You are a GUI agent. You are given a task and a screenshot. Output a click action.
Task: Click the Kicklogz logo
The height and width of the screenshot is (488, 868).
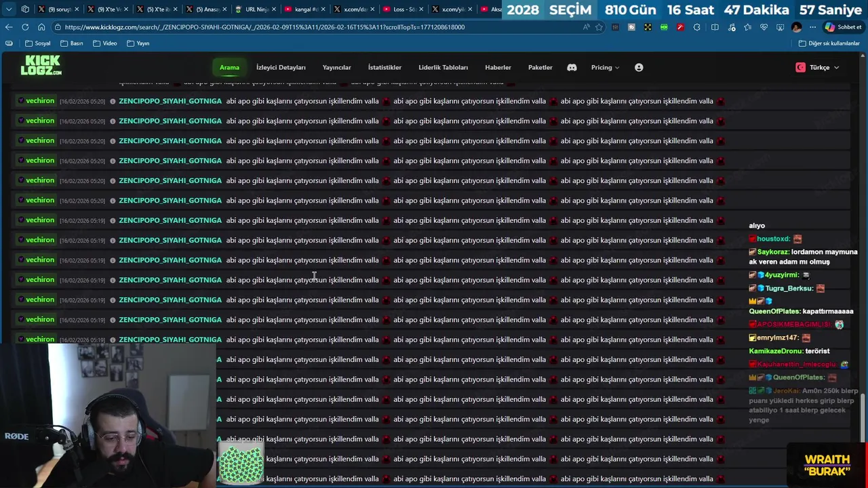pyautogui.click(x=41, y=66)
